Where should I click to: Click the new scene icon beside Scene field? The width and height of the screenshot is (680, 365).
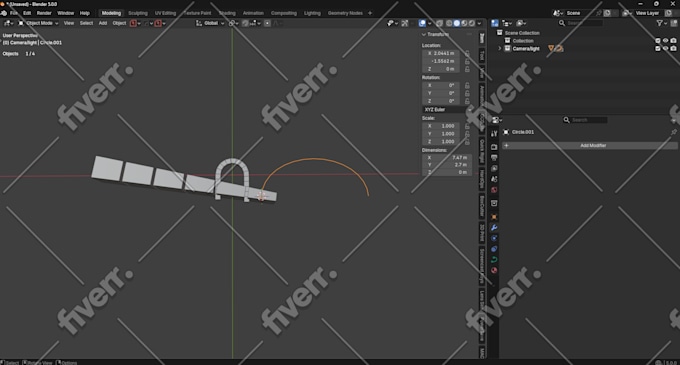607,13
